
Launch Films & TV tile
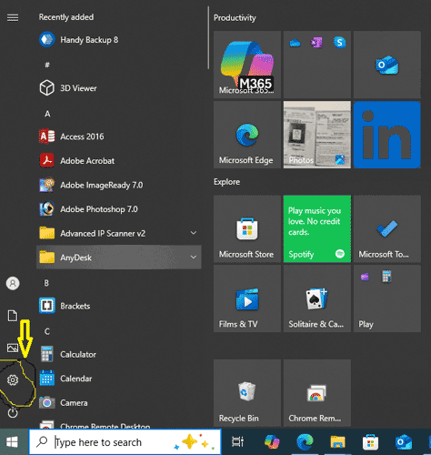(x=247, y=299)
